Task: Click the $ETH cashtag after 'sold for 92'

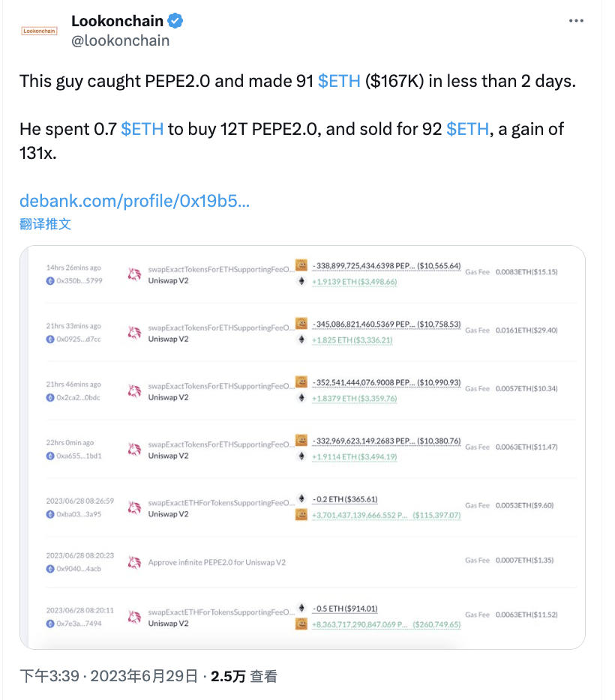Action: (x=467, y=128)
